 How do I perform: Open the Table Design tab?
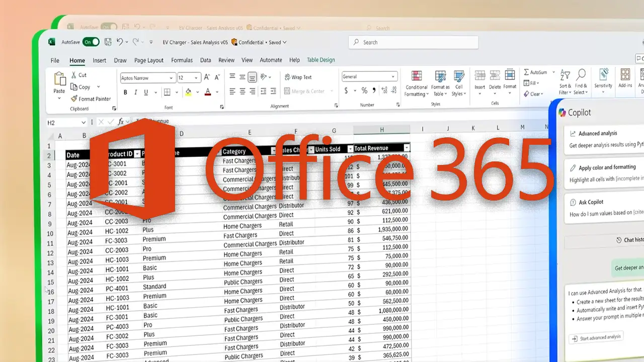[x=320, y=60]
